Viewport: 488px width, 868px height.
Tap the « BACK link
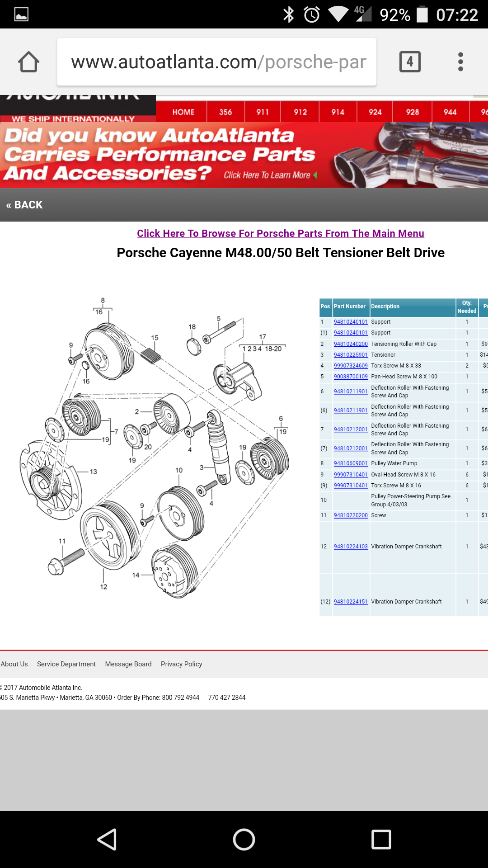(x=24, y=205)
